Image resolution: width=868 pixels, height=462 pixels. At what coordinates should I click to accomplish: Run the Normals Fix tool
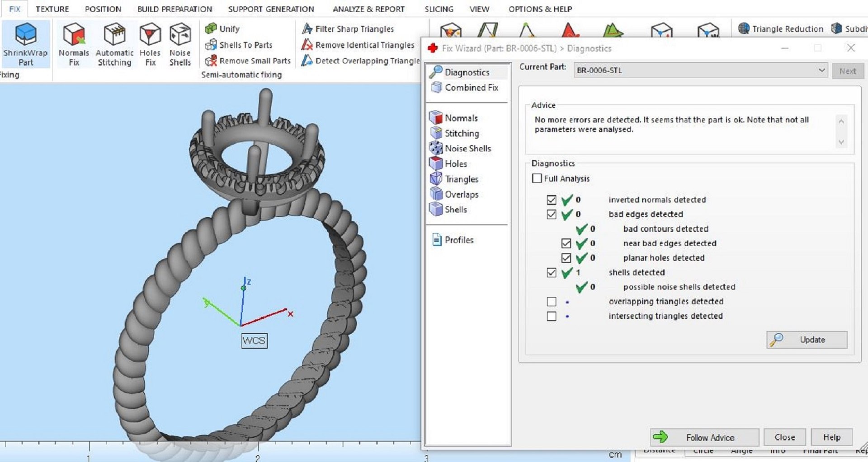pos(74,44)
